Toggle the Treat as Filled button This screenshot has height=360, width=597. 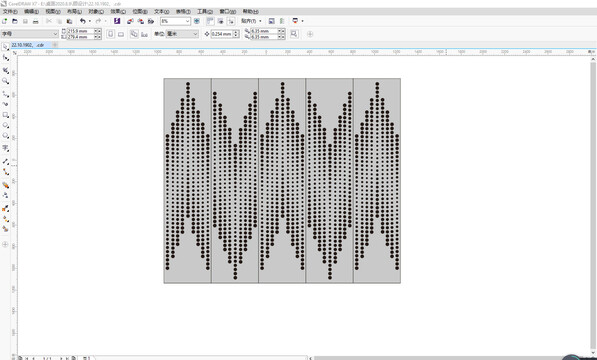[x=294, y=34]
